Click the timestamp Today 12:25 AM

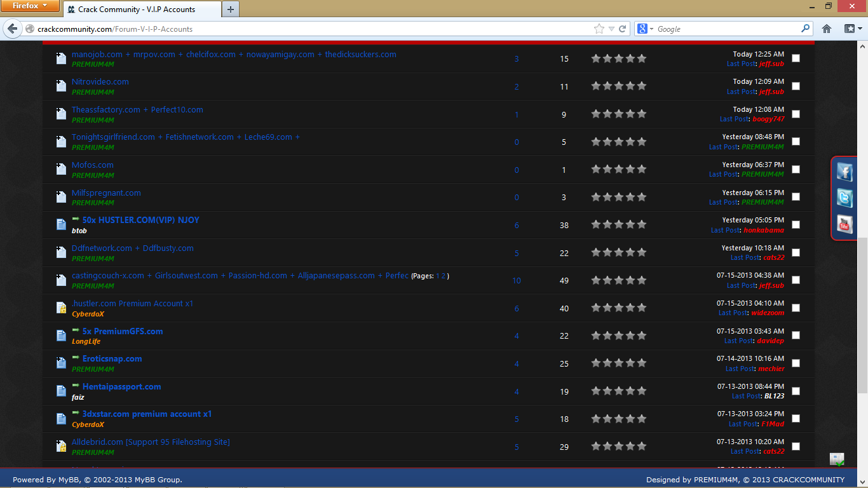pyautogui.click(x=759, y=54)
